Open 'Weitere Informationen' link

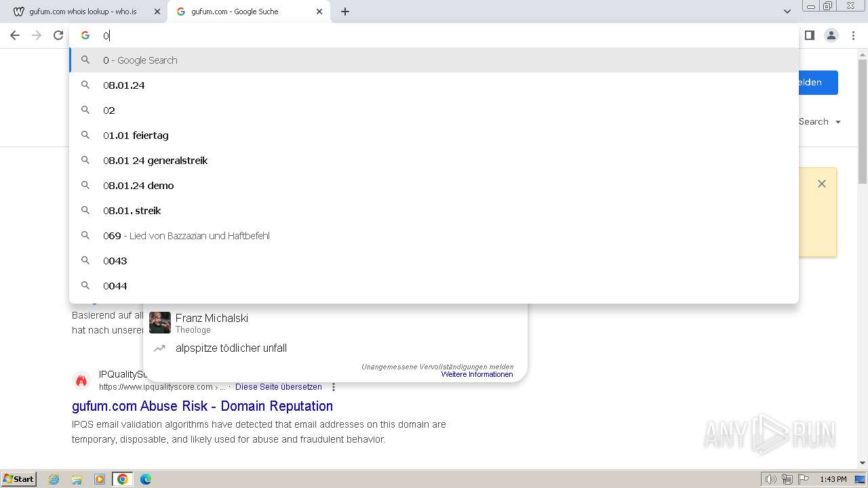[477, 374]
